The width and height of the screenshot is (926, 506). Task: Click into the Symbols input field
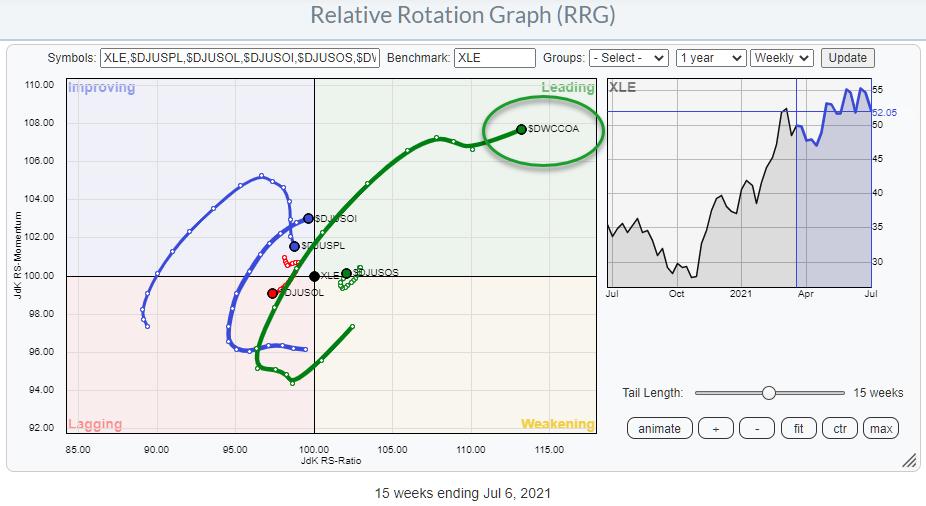click(x=240, y=58)
